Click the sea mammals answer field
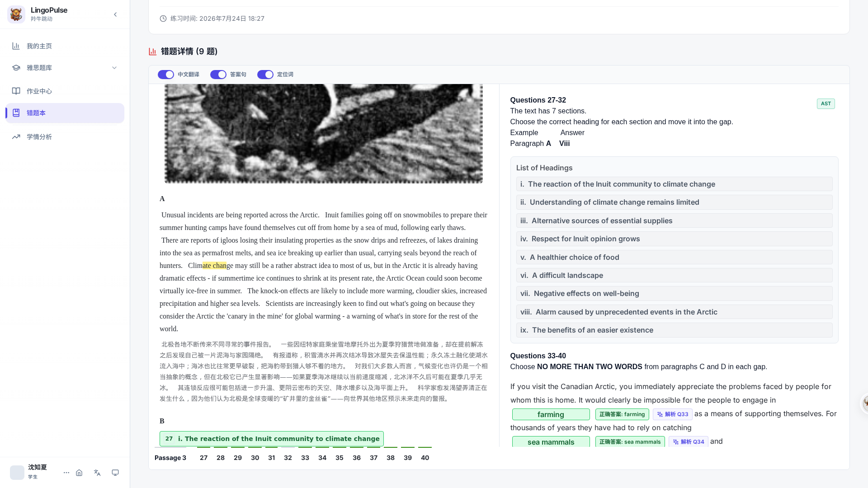The height and width of the screenshot is (488, 868). click(551, 441)
